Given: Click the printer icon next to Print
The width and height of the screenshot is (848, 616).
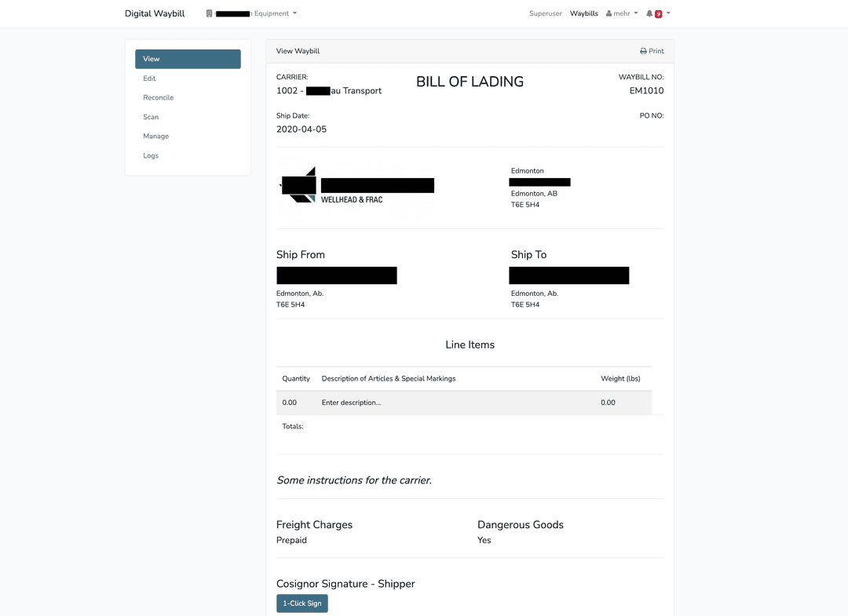Looking at the screenshot, I should [643, 51].
